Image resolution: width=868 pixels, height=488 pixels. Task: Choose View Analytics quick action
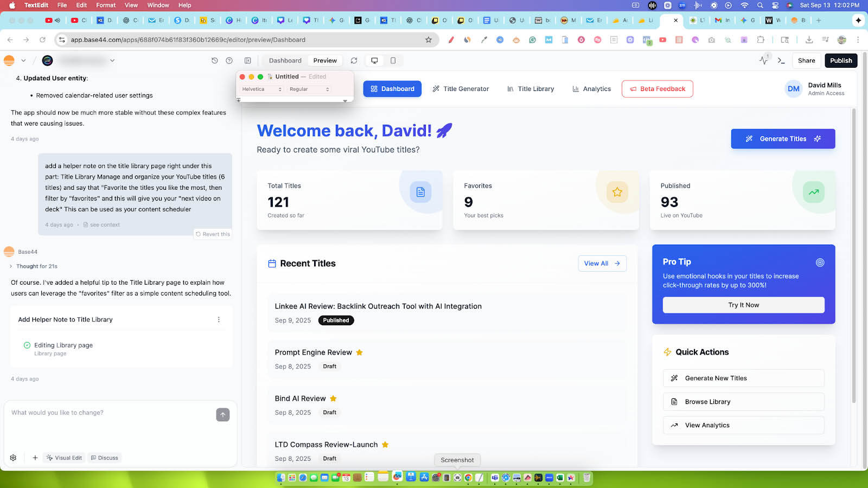coord(743,426)
